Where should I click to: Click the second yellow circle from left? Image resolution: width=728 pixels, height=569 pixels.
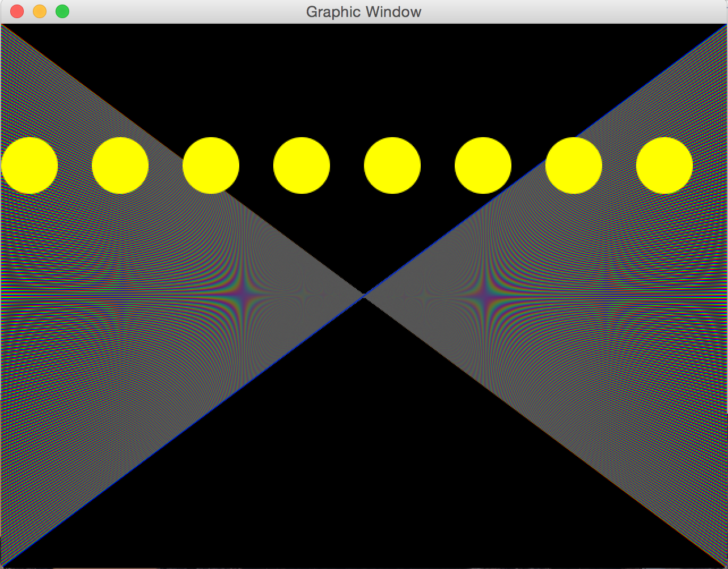[120, 165]
